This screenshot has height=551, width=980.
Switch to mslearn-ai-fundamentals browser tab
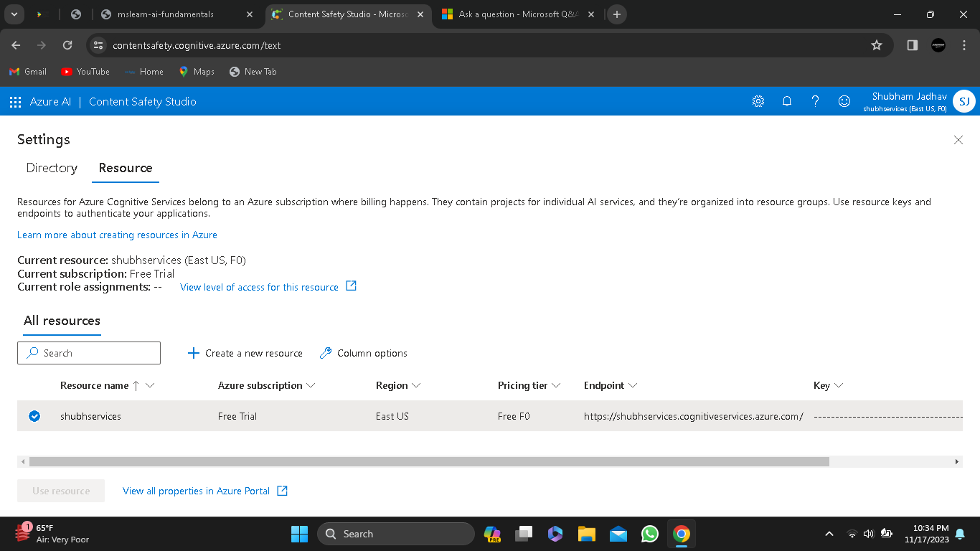176,14
